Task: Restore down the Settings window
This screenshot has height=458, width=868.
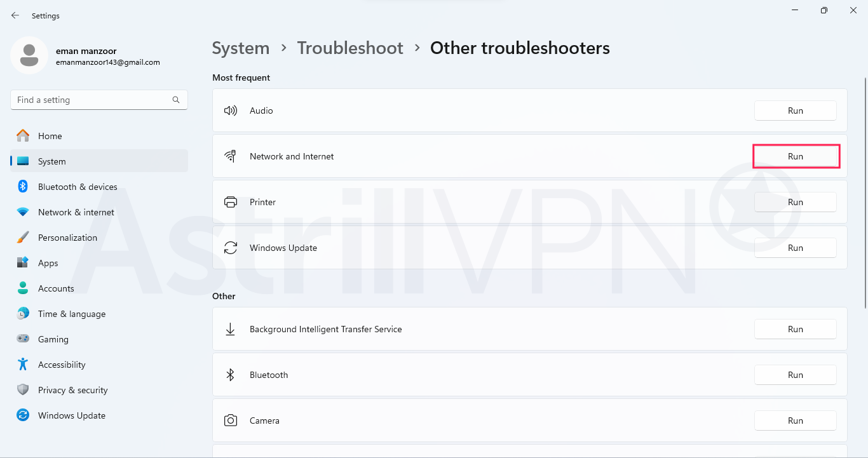Action: click(x=824, y=10)
